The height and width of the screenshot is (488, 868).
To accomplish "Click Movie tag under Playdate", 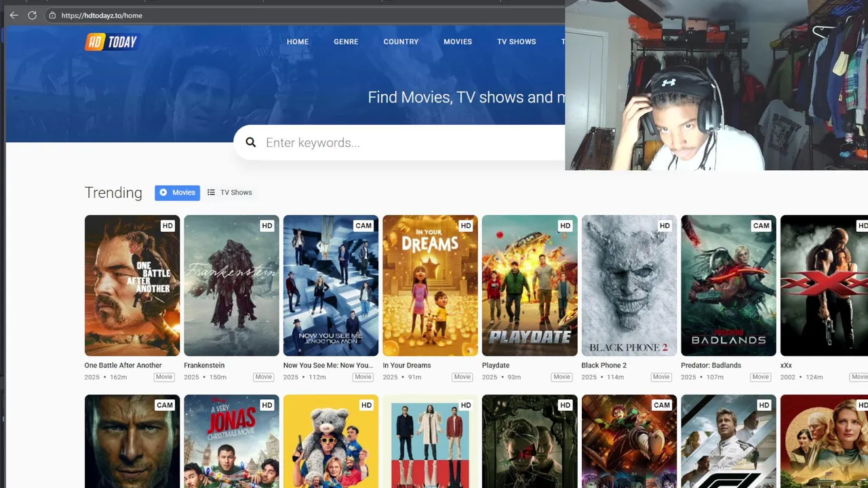I will pos(561,377).
